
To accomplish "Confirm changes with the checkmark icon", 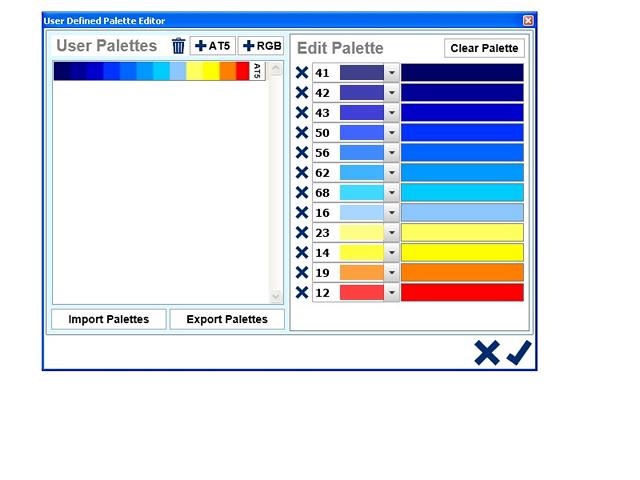I will coord(519,352).
